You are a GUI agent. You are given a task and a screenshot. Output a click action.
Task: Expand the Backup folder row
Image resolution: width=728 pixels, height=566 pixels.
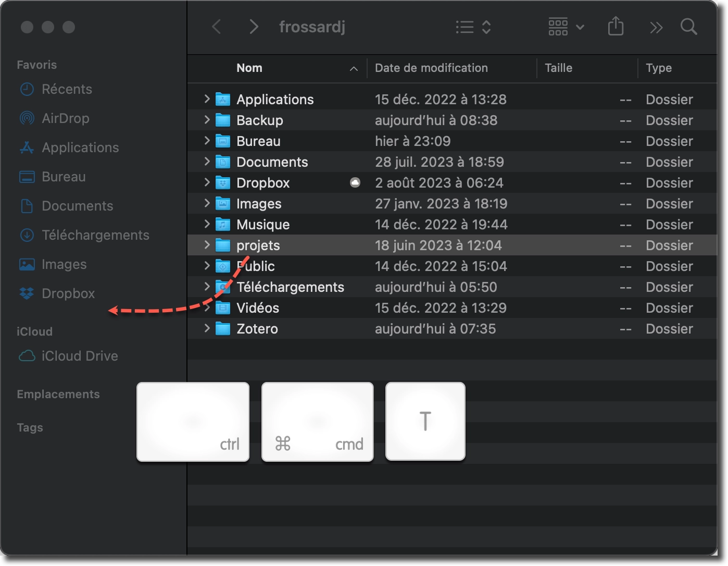click(207, 120)
